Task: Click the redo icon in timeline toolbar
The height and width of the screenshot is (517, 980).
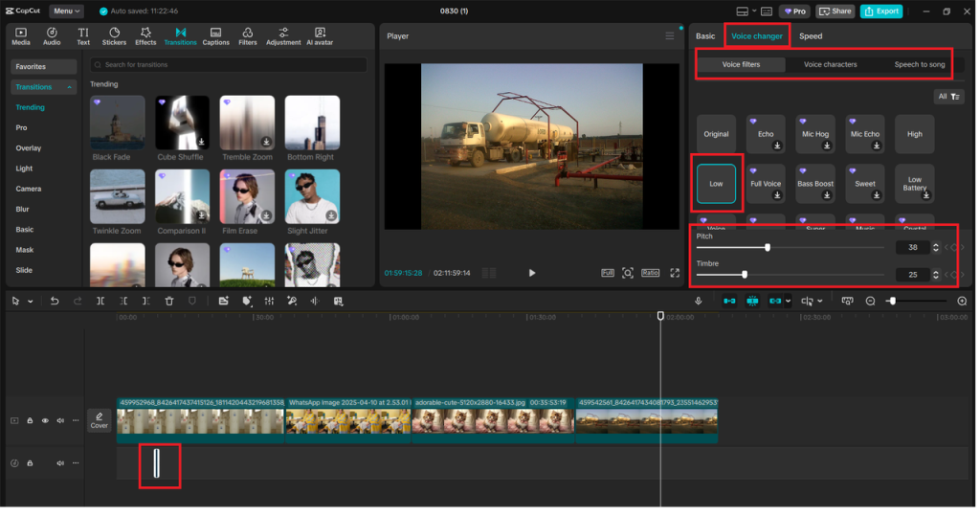Action: tap(78, 302)
